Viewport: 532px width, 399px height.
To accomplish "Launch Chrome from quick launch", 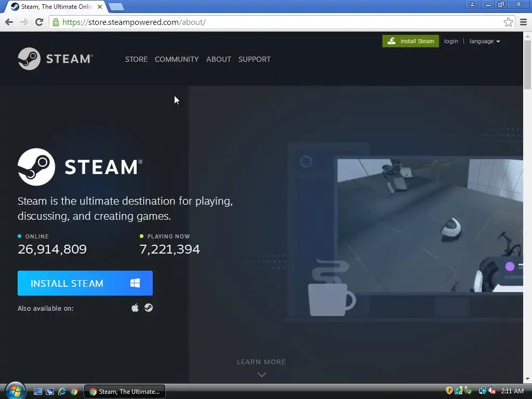I will tap(74, 392).
